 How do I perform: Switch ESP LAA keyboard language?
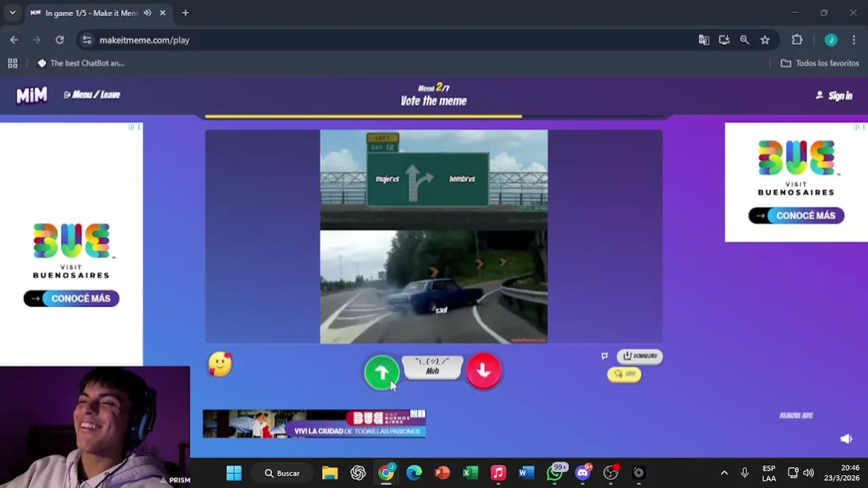pyautogui.click(x=769, y=473)
